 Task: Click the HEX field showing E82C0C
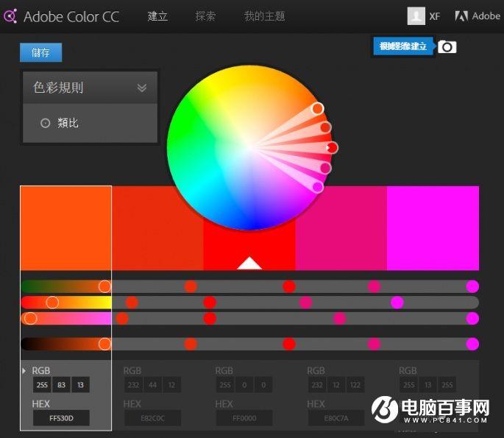click(x=153, y=418)
